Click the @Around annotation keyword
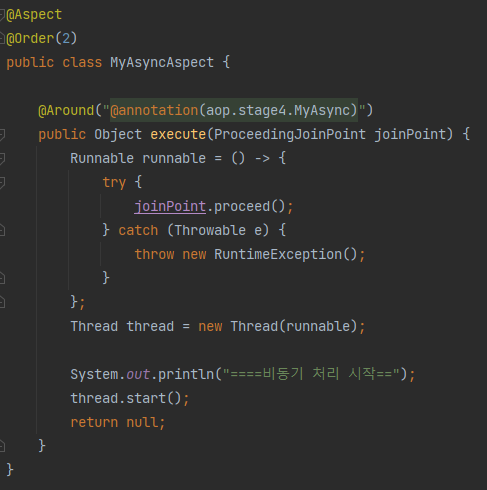This screenshot has width=487, height=490. pos(66,110)
